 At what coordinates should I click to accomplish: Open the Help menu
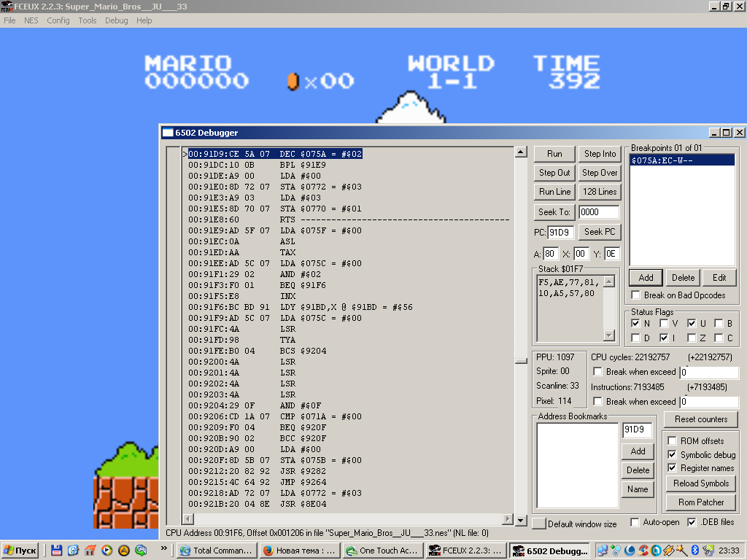pos(144,20)
